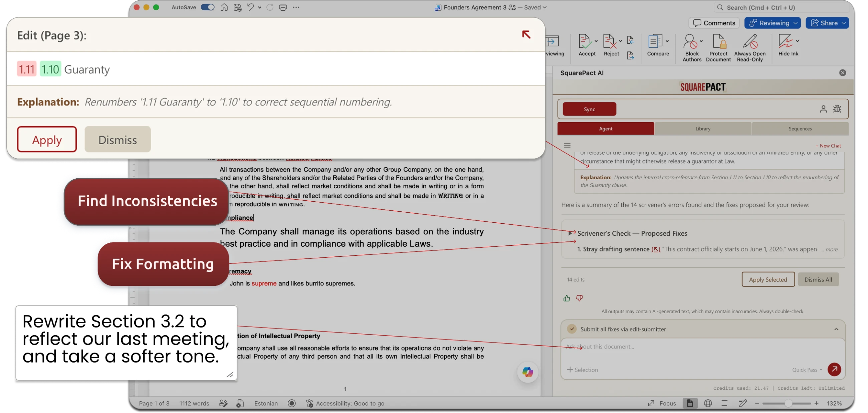Expand the Scrivener's Check Proposed Fixes triangle
Viewport: 868px width, 413px height.
570,233
